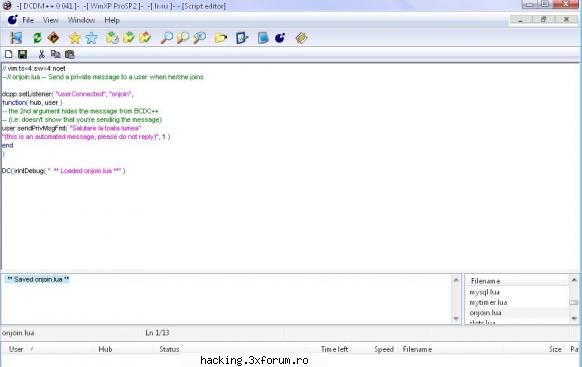This screenshot has height=367, width=582.
Task: Click the Filename header of script list
Action: click(517, 281)
